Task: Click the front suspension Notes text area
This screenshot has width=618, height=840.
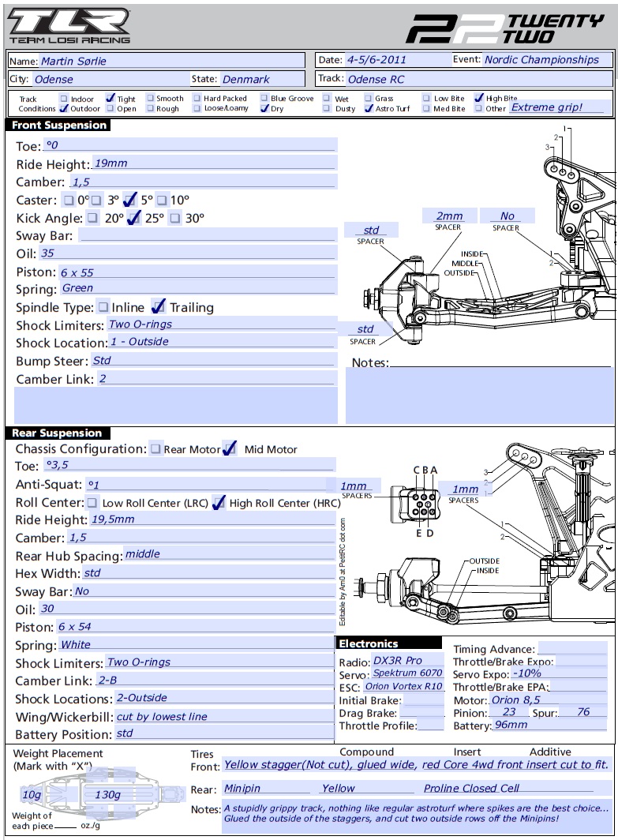Action: coord(479,396)
